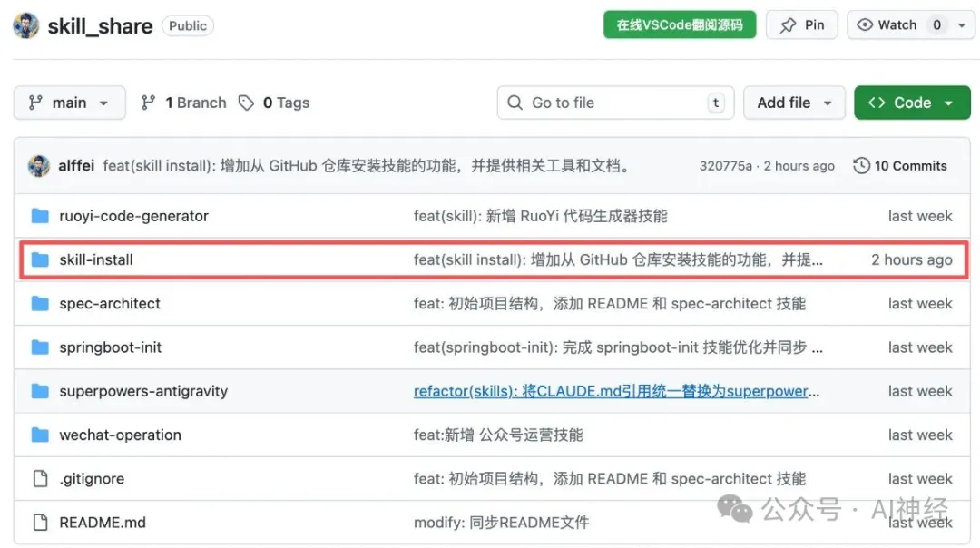Click the .gitignore file icon
Image resolution: width=980 pixels, height=548 pixels.
click(40, 479)
